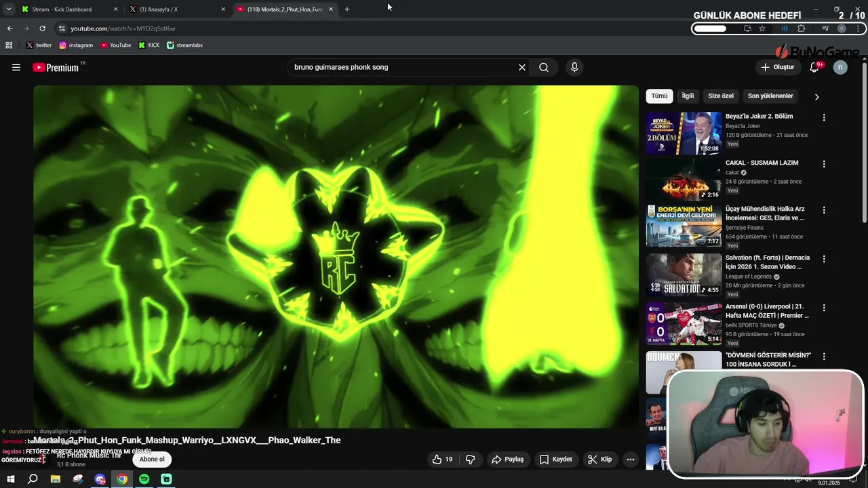Click the Klip clip button
Screen dimensions: 868x488
click(x=599, y=459)
